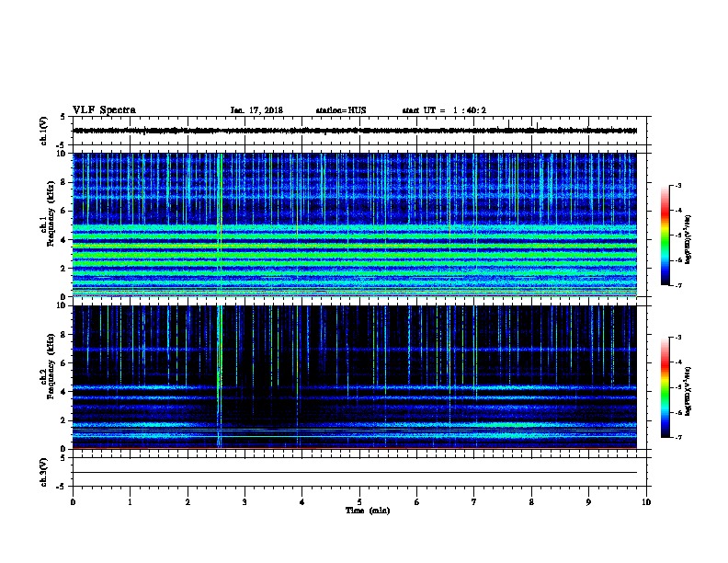
Task: Click the time axis tick label "10"
Action: tap(646, 502)
